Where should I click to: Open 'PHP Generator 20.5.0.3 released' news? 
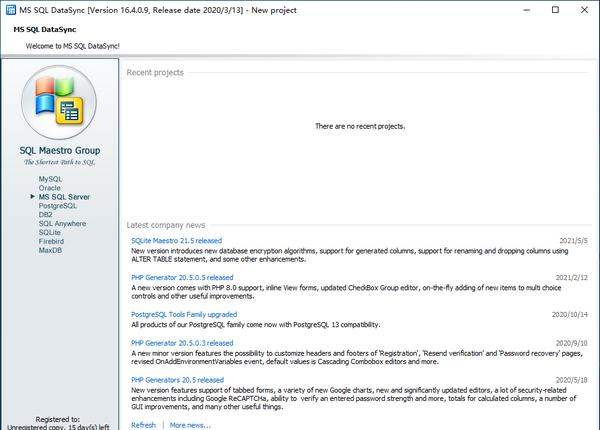(x=182, y=343)
